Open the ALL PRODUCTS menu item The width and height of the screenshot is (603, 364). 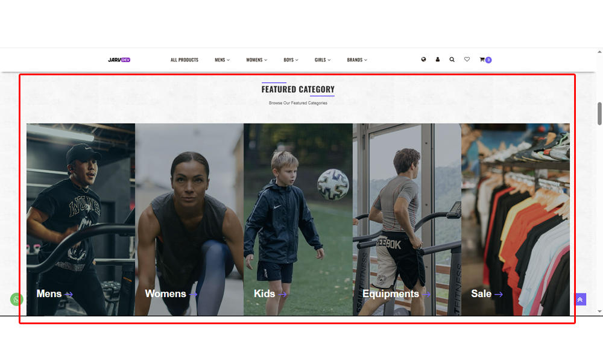[x=184, y=60]
